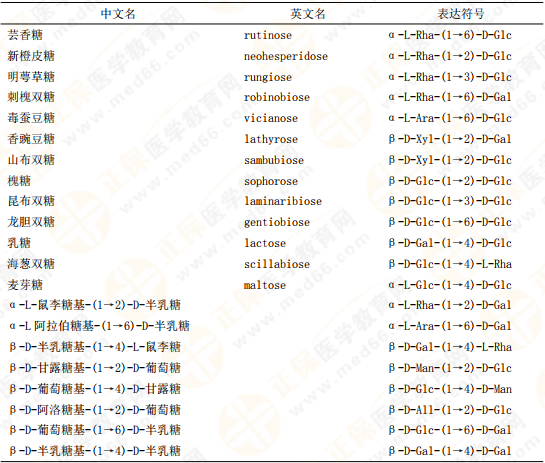Select β-D-阿洛糖基-(1→2)-D-葡萄糖 cell
The width and height of the screenshot is (545, 463).
[x=95, y=409]
